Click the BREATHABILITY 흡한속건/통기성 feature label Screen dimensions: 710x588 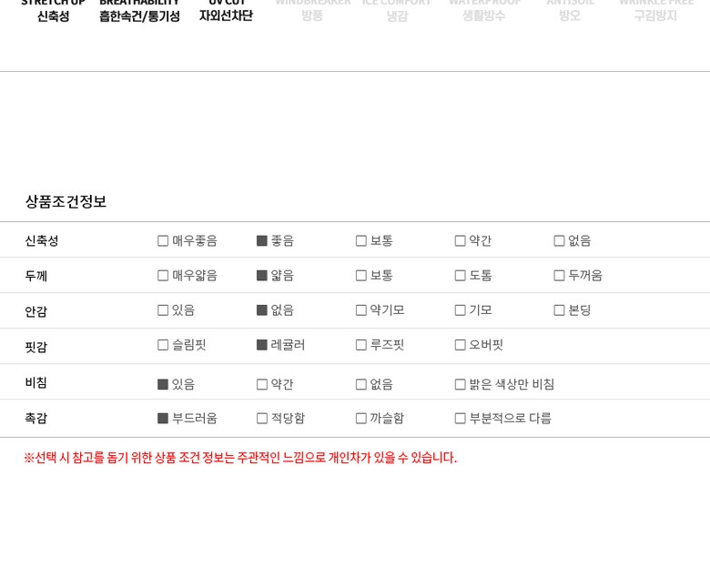click(x=139, y=11)
